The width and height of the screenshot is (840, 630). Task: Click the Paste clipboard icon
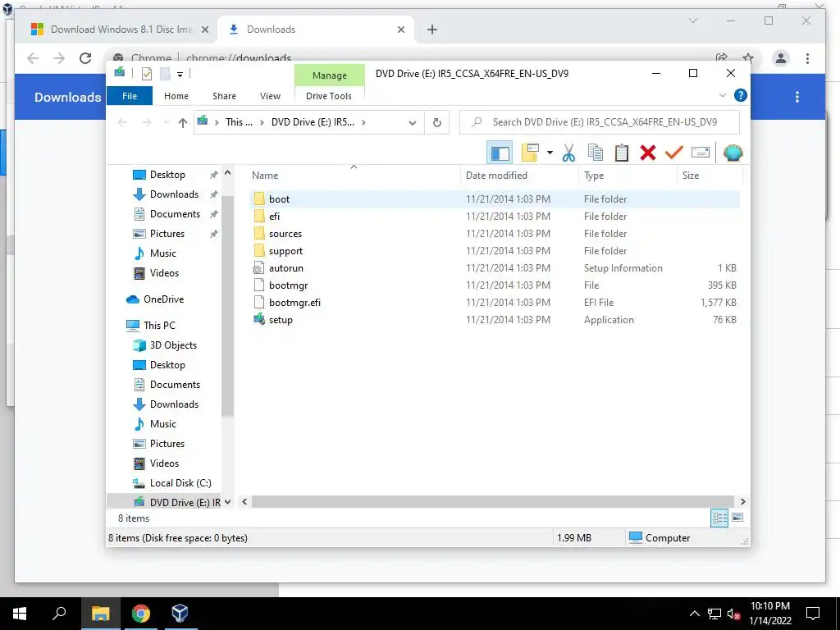click(x=622, y=153)
